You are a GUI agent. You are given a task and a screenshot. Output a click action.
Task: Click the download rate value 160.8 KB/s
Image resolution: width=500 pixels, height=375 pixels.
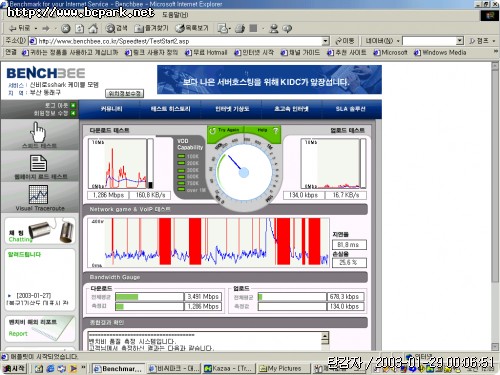pos(150,195)
